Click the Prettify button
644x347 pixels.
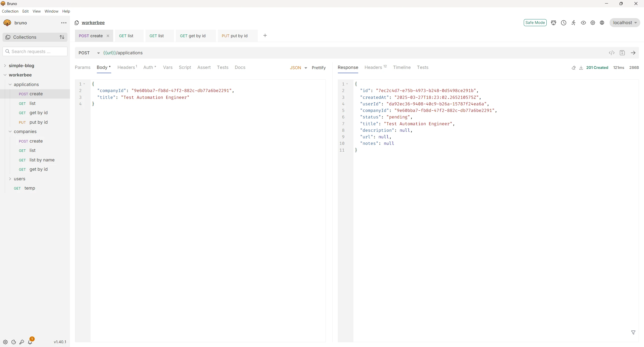[318, 68]
